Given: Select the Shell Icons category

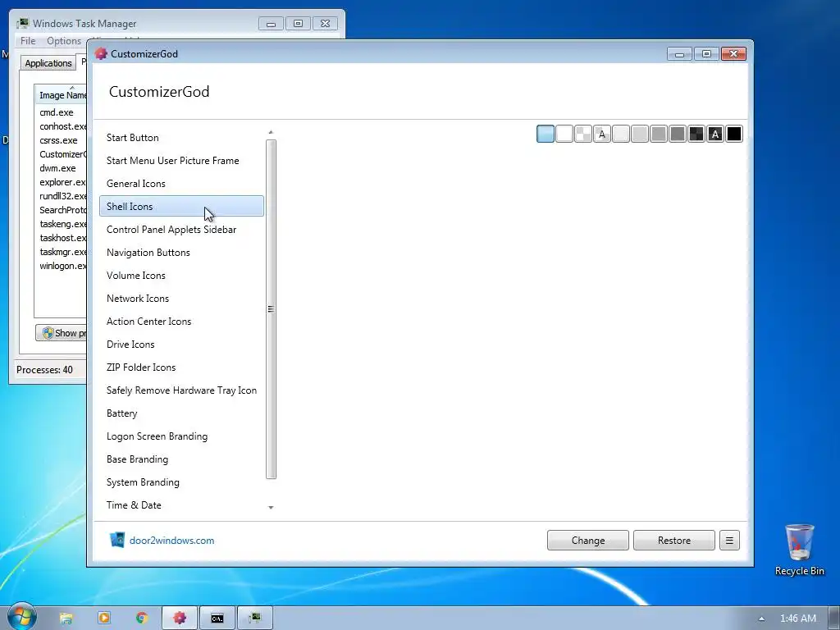Looking at the screenshot, I should point(181,206).
